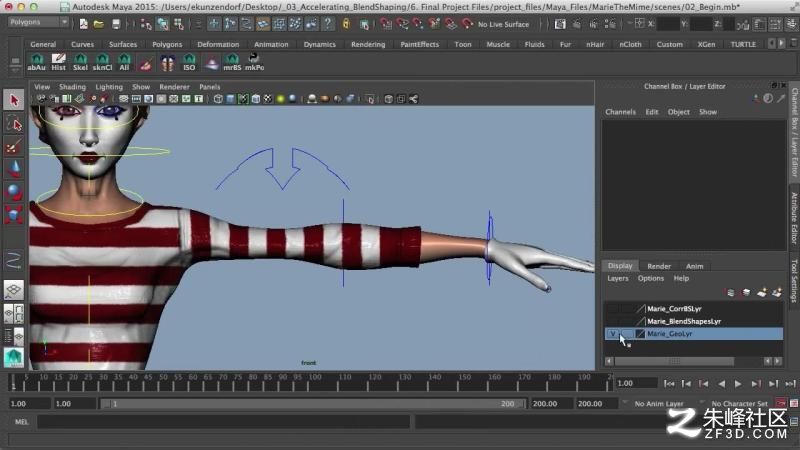Pick the Move tool cone icon

click(14, 168)
